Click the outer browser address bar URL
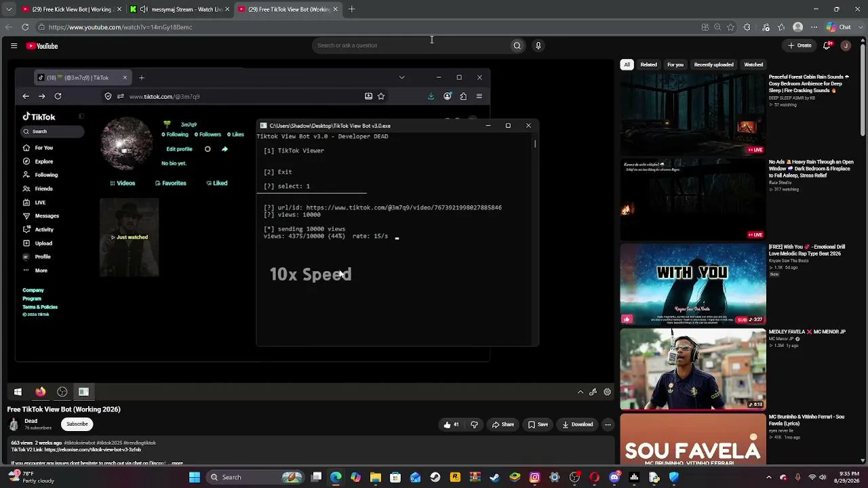This screenshot has width=868, height=488. pyautogui.click(x=120, y=27)
